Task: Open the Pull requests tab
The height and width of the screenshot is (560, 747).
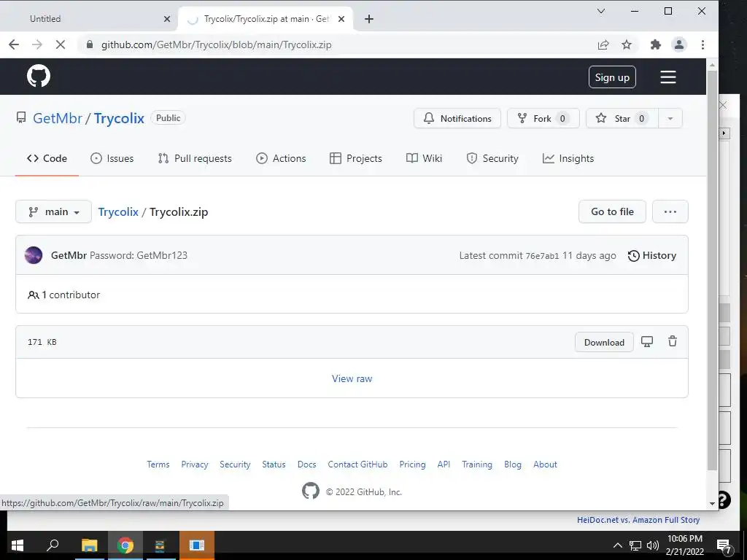Action: pos(195,158)
